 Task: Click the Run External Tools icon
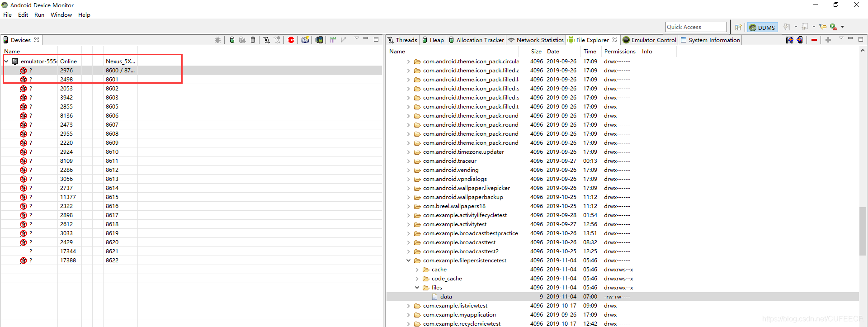click(834, 27)
